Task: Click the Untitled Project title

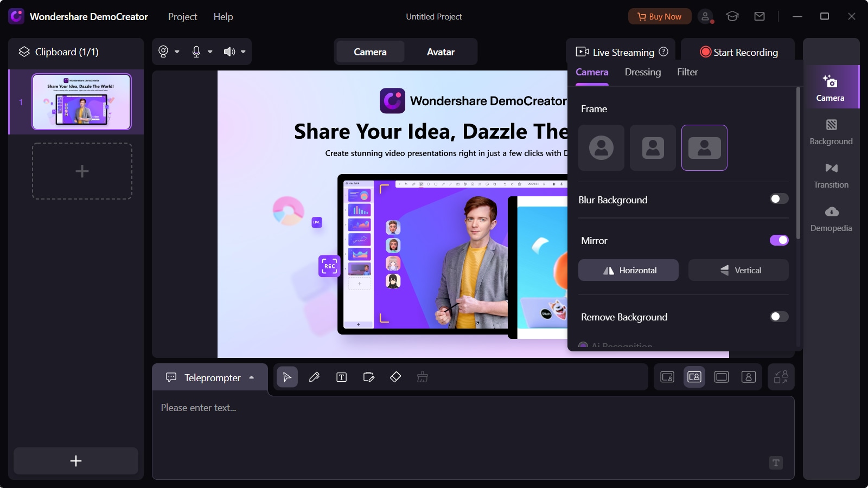Action: coord(434,17)
